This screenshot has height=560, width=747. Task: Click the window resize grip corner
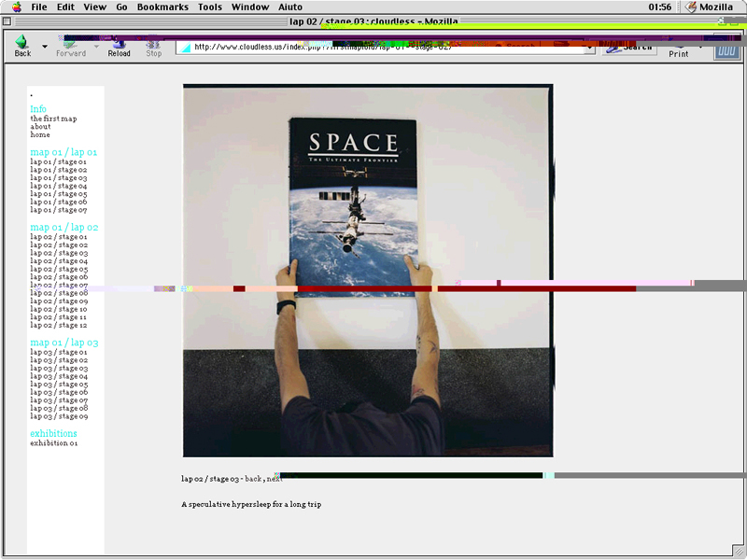737,550
